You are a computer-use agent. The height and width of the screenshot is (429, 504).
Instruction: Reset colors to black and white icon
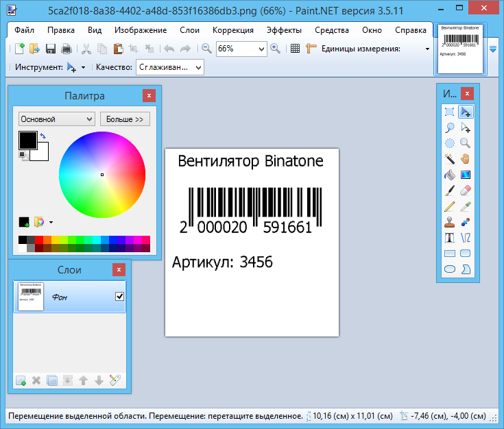point(23,156)
